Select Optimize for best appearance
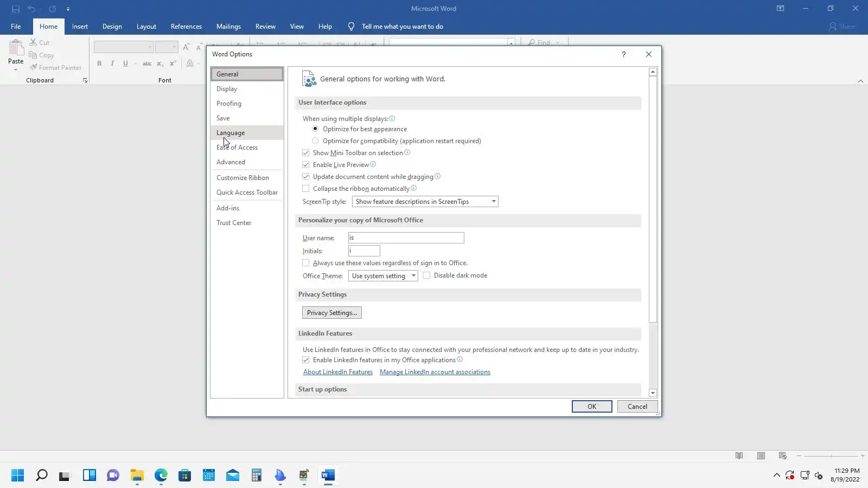 pyautogui.click(x=315, y=129)
